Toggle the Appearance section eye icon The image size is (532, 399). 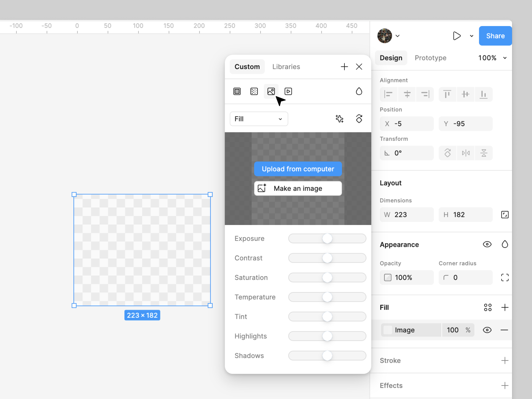pyautogui.click(x=487, y=244)
